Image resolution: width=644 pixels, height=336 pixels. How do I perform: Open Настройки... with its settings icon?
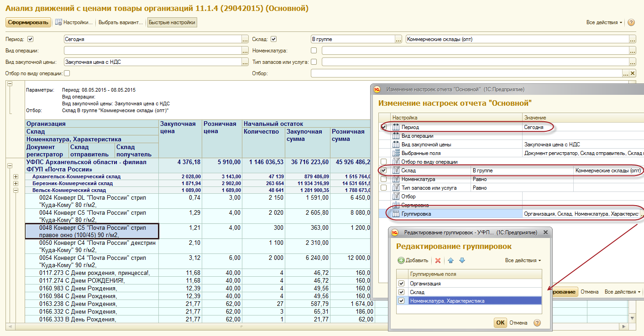coord(73,22)
